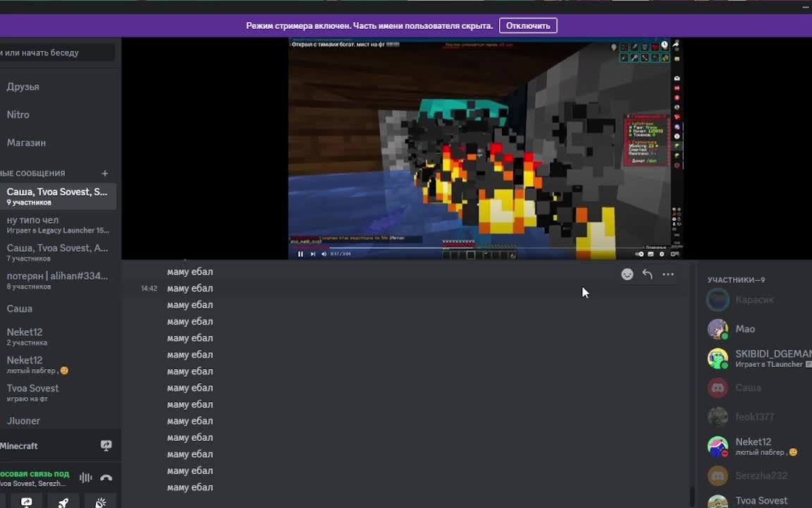Click stream Minecraft screen share icon

pyautogui.click(x=106, y=446)
